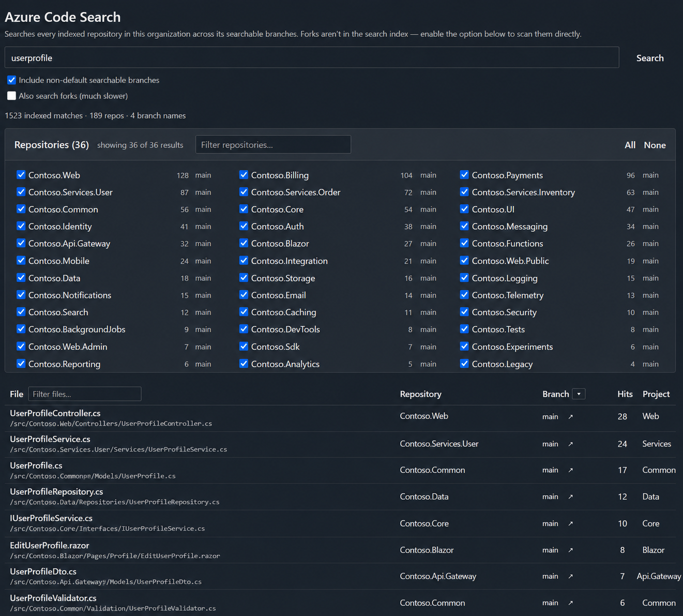Sort by the Hits column header
This screenshot has width=683, height=616.
coord(625,394)
